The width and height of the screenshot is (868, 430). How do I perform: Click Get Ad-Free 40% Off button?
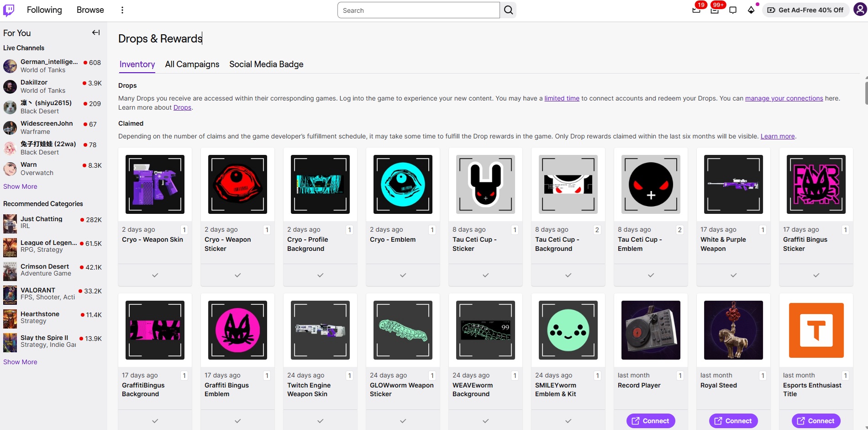[x=805, y=10]
